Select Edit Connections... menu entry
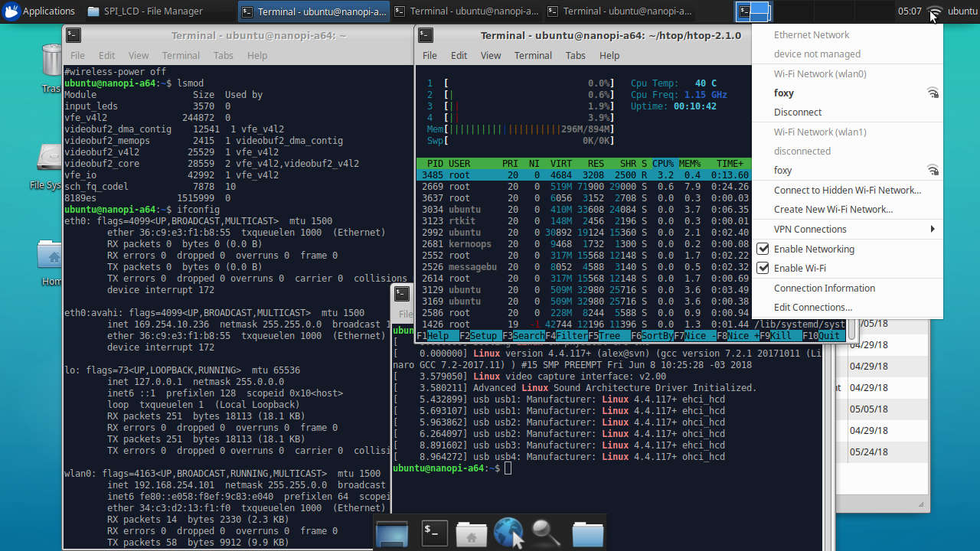The height and width of the screenshot is (551, 980). [x=812, y=307]
